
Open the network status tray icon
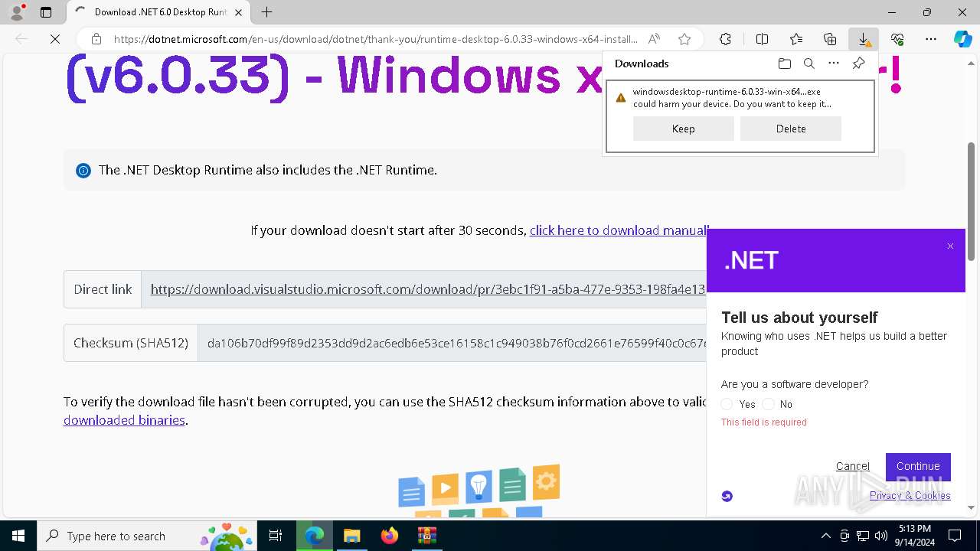pyautogui.click(x=863, y=536)
